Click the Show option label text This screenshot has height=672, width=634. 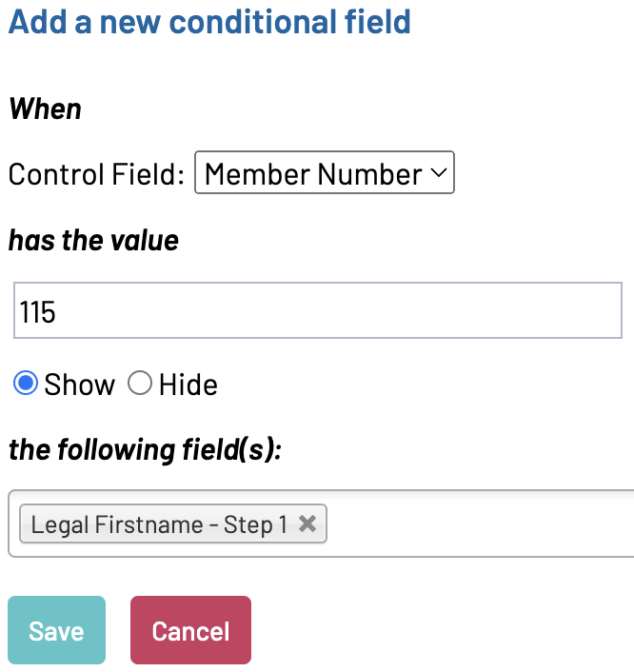pos(80,385)
